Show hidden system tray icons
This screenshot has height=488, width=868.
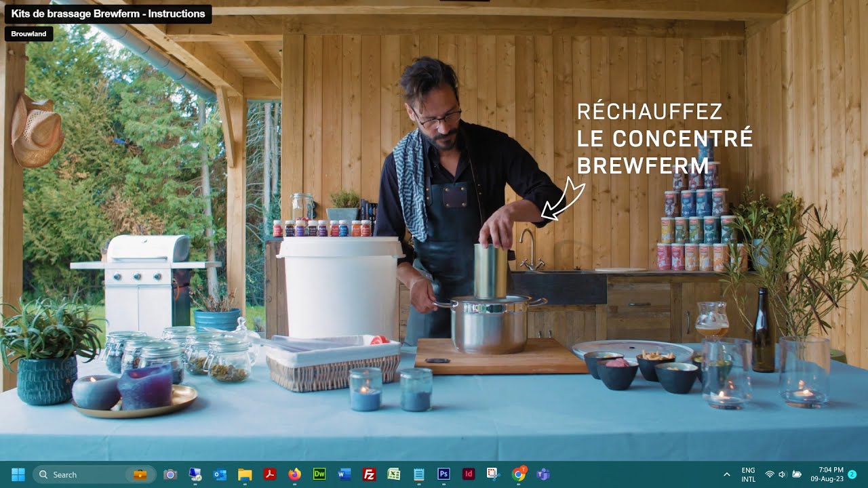(x=727, y=474)
